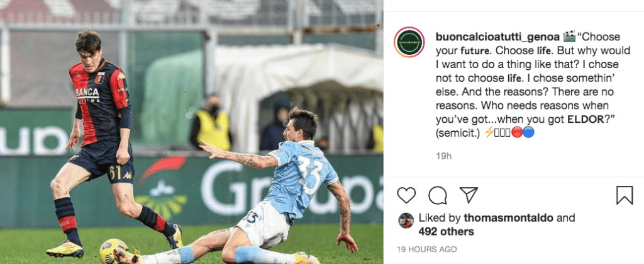Like the post with the heart icon
644x264 pixels.
[406, 195]
